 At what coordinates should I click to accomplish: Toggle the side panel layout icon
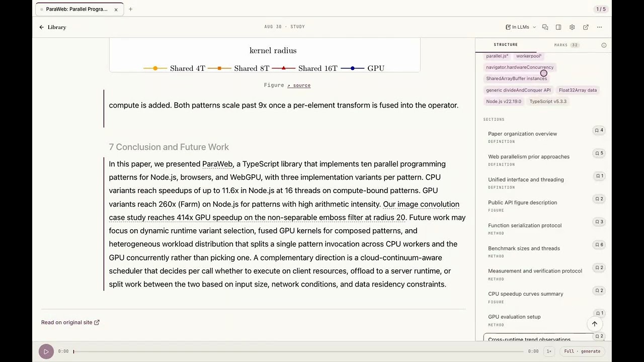click(558, 27)
